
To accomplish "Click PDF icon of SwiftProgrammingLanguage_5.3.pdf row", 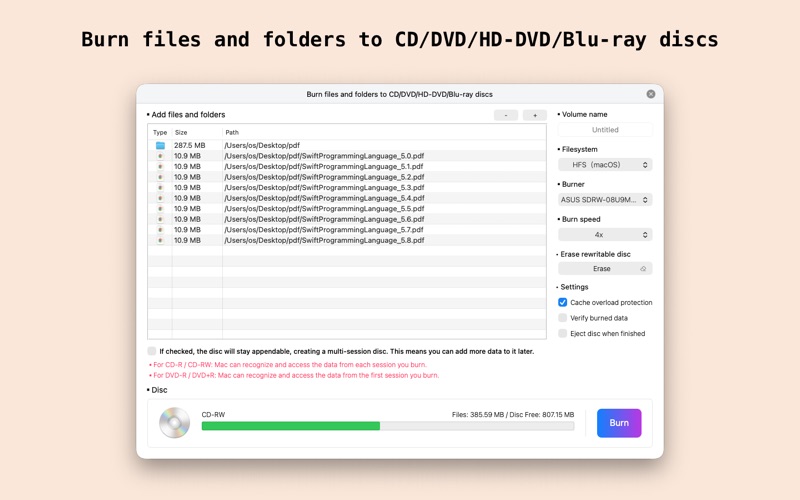I will (160, 188).
